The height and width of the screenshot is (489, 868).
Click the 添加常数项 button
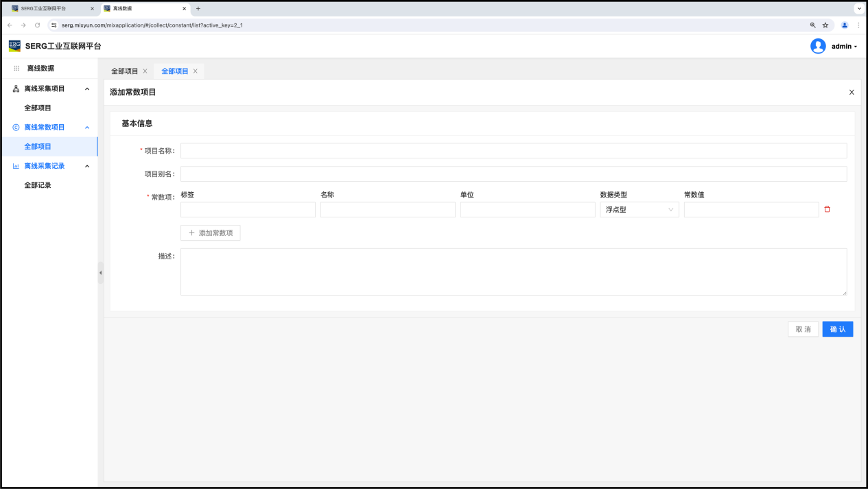tap(210, 233)
